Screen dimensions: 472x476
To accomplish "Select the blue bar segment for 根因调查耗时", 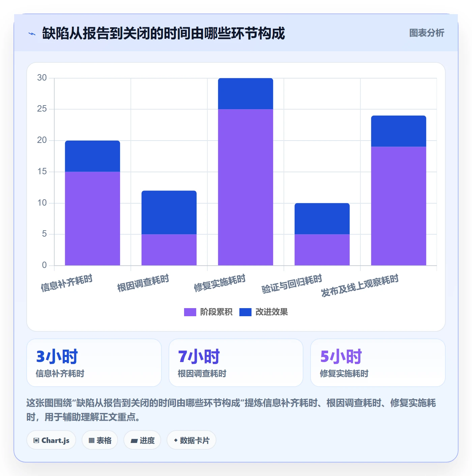I will [169, 212].
